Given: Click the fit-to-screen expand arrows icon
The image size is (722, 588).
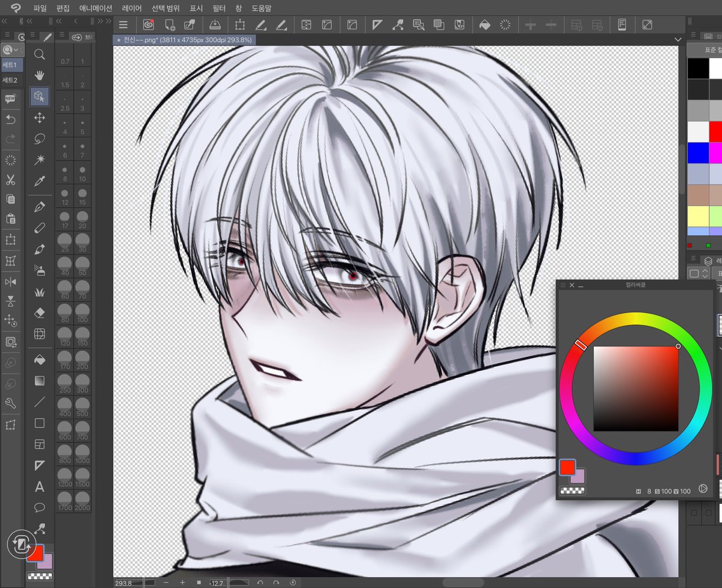Looking at the screenshot, I should click(x=647, y=25).
